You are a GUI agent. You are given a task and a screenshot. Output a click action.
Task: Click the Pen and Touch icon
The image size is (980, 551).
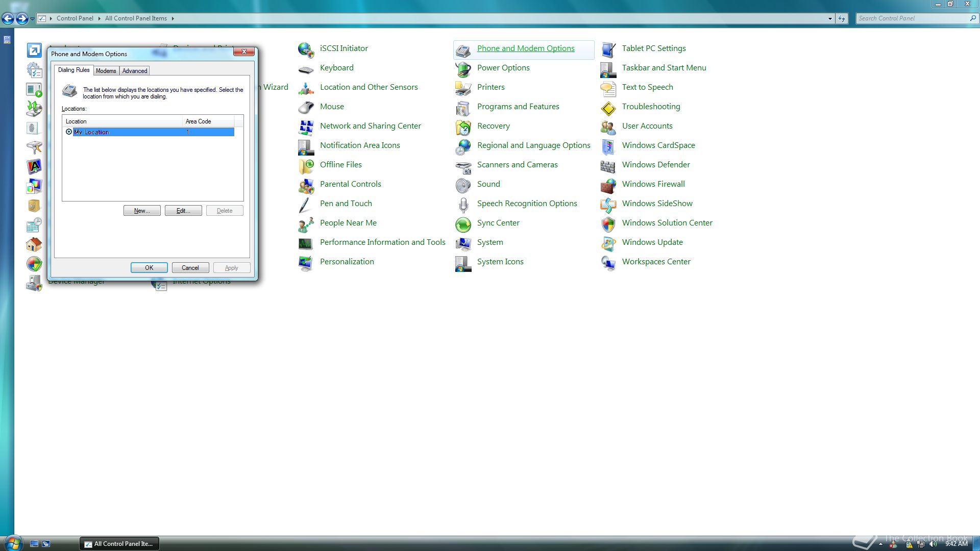306,205
